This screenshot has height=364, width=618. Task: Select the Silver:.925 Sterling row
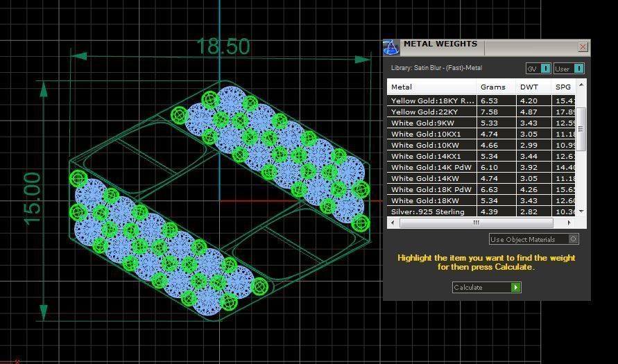[481, 211]
